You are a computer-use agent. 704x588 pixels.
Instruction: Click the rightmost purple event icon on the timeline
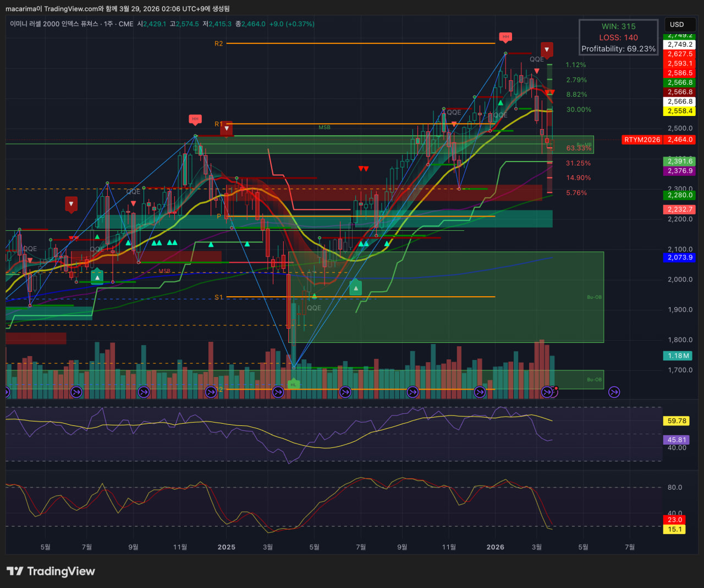pos(614,392)
